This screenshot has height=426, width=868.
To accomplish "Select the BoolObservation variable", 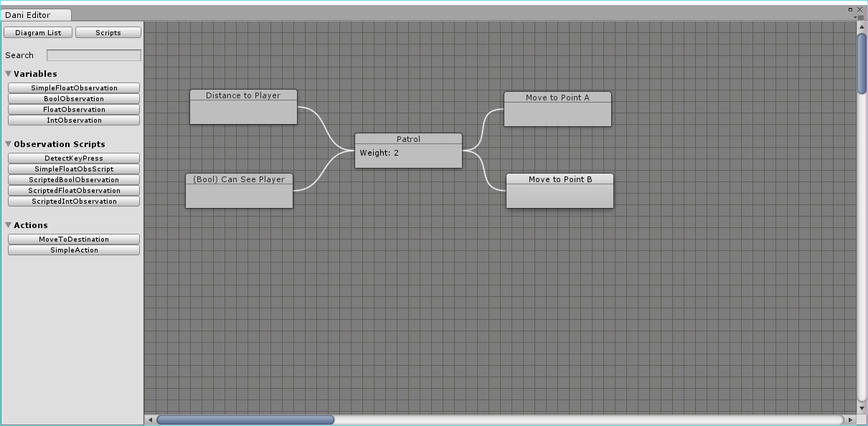I will (73, 98).
